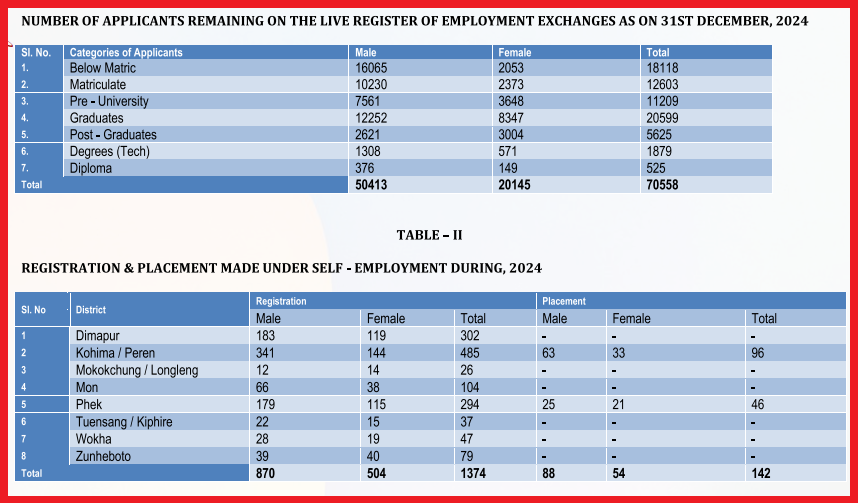Viewport: 858px width, 503px height.
Task: Select the Mokokchung / Longleng district cell
Action: coord(137,370)
